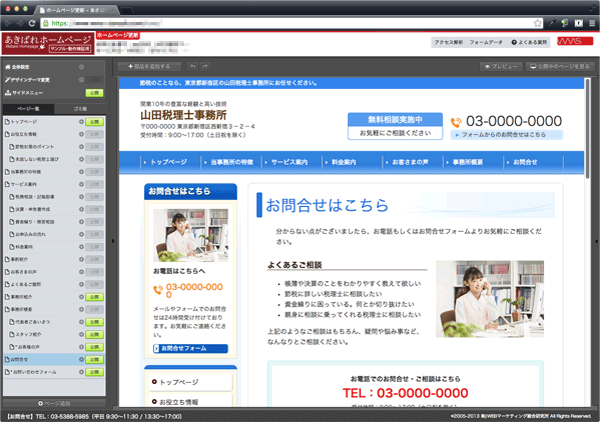This screenshot has height=422, width=600.
Task: Open settings gear for トップページ row
Action: 80,120
